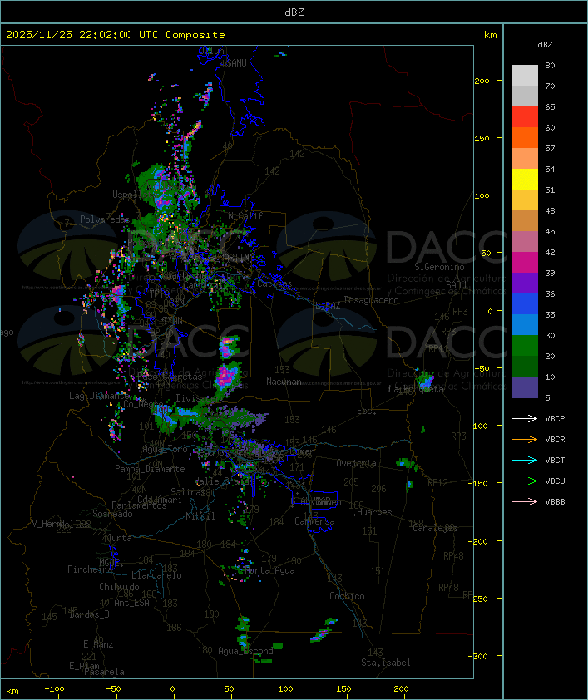Viewport: 588px width, 700px height.
Task: Click the 2025/11/25 22:02:00 UTC Composite timestamp
Action: tap(116, 35)
